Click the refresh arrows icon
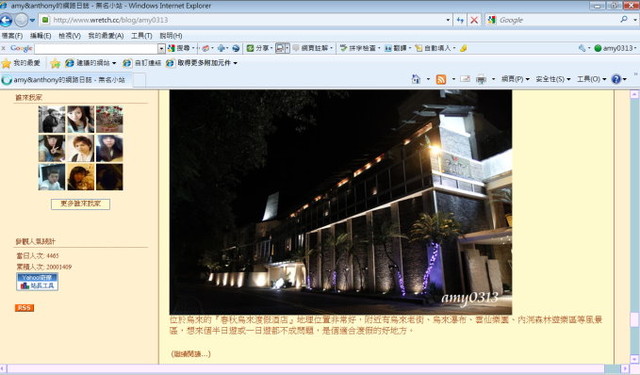Screen dimensions: 640x375 coord(460,20)
